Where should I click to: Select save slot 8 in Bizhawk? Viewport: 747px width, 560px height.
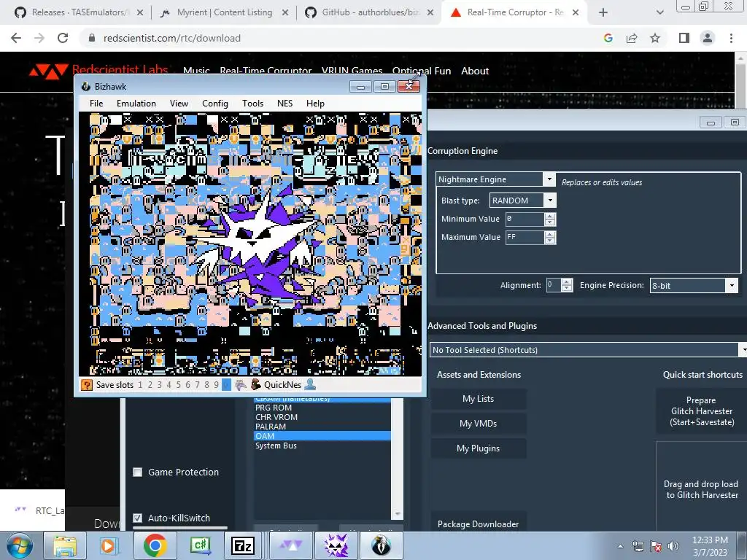[x=206, y=385]
